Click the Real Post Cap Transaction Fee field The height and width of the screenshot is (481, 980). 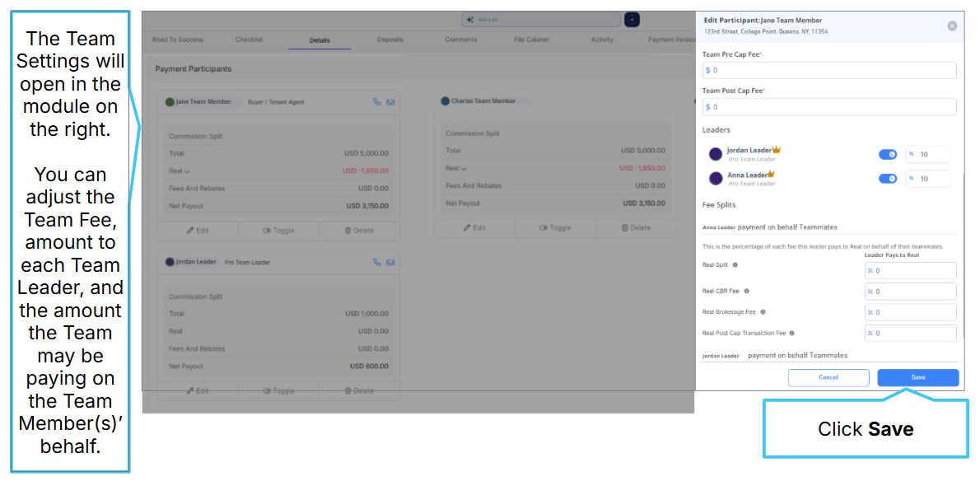coord(911,333)
